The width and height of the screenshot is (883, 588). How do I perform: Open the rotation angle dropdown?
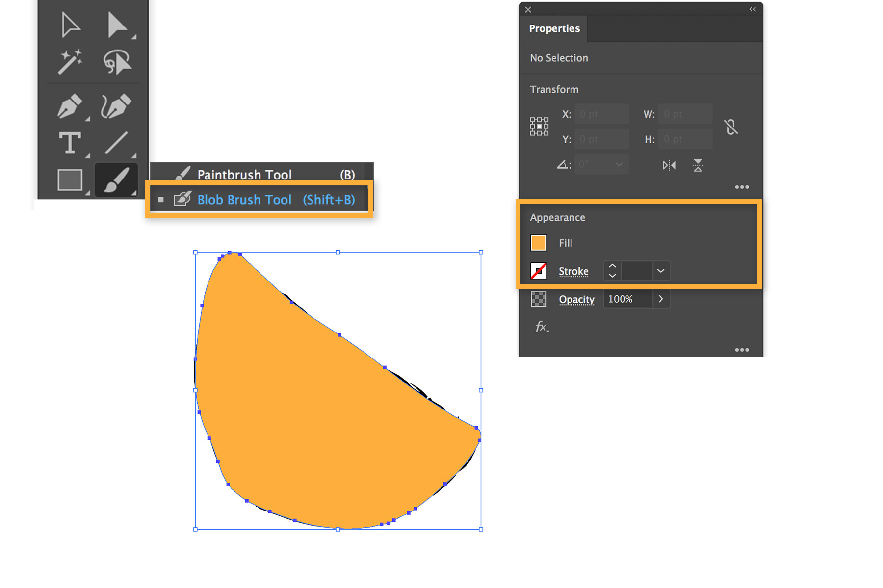619,164
